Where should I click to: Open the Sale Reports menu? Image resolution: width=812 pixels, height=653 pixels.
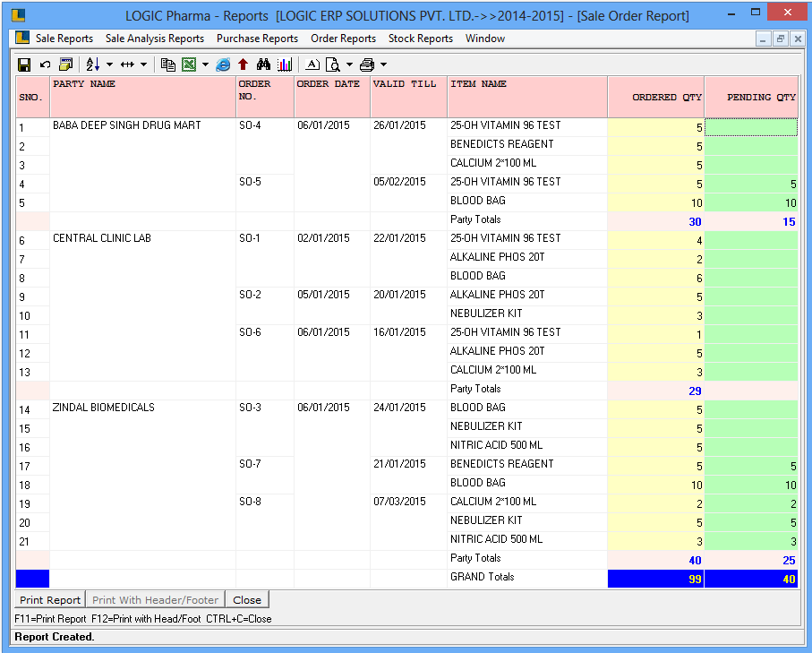point(64,39)
